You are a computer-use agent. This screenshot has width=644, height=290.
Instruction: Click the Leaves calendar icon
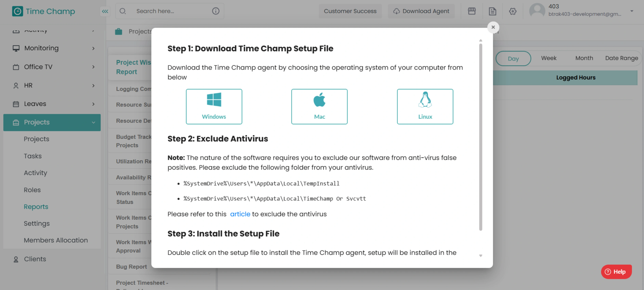[16, 104]
